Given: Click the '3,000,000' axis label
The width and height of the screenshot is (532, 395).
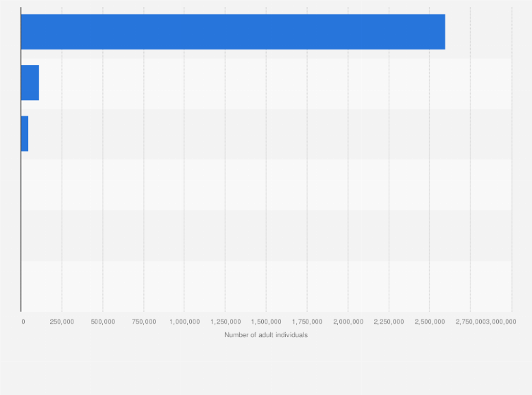Looking at the screenshot, I should 501,322.
